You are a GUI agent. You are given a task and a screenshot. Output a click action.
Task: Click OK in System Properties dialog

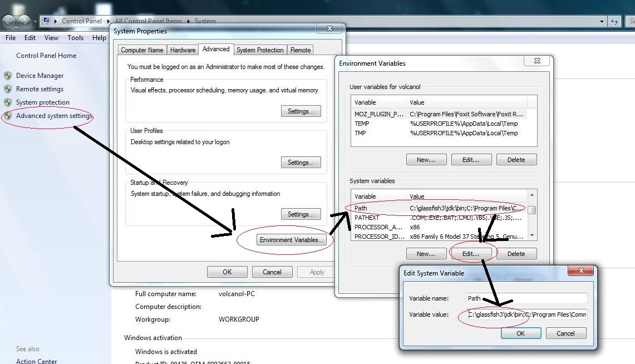[227, 272]
